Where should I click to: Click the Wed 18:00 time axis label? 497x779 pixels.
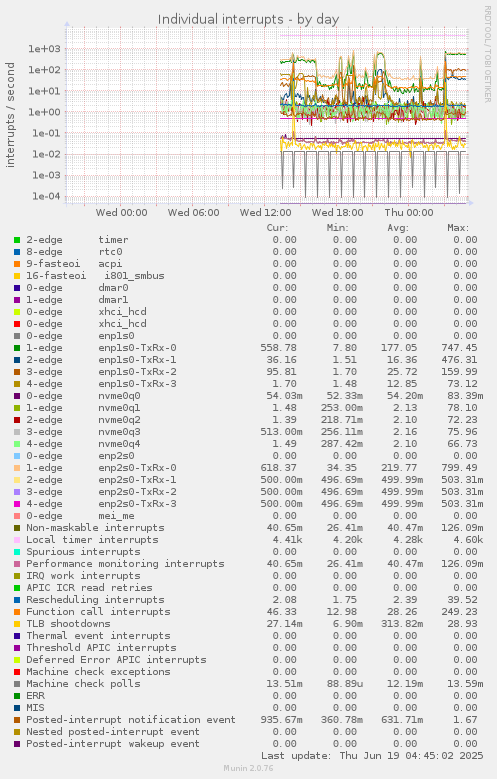click(x=337, y=213)
